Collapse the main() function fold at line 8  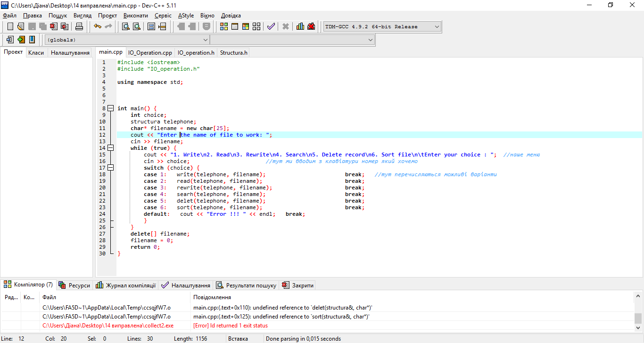coord(111,108)
